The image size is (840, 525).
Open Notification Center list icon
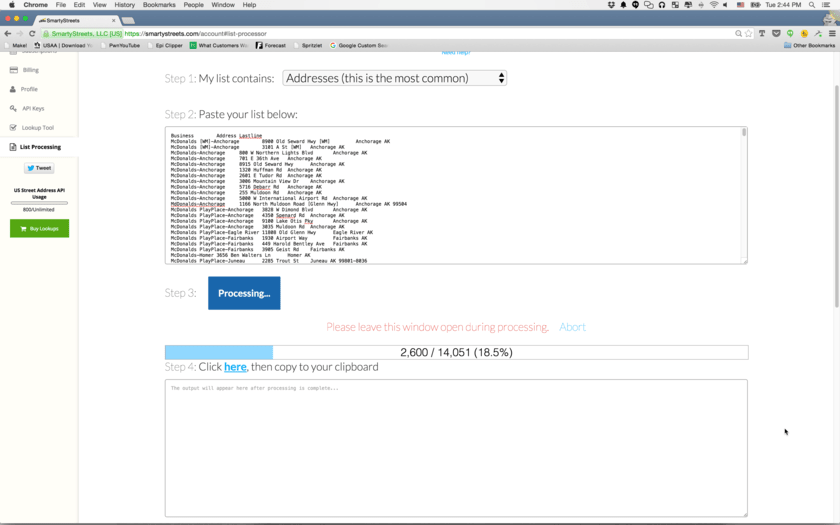pos(826,5)
